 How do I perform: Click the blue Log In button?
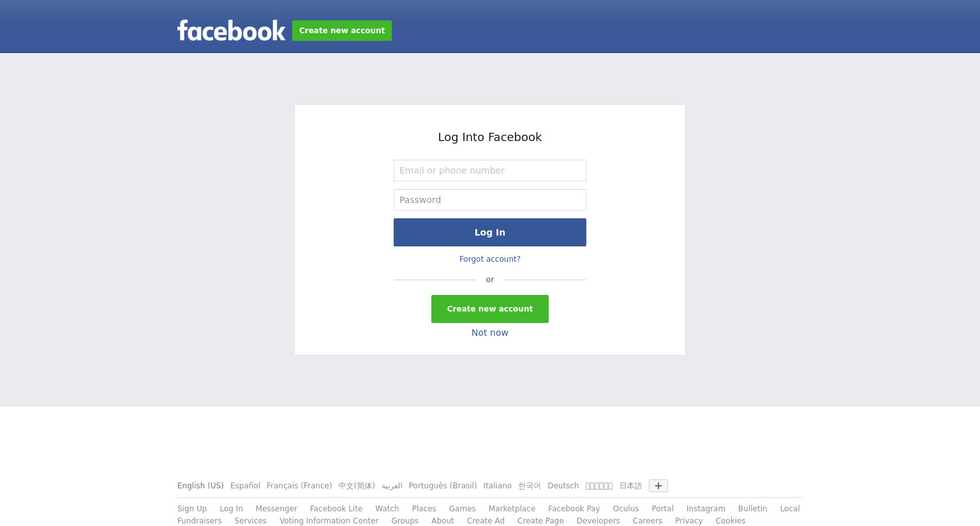490,232
